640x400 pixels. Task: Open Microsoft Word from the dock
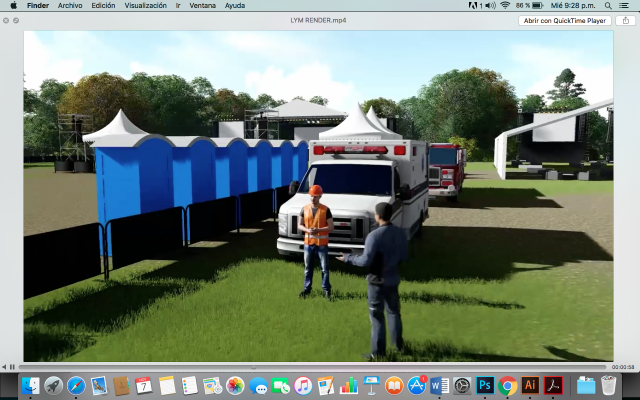[439, 385]
